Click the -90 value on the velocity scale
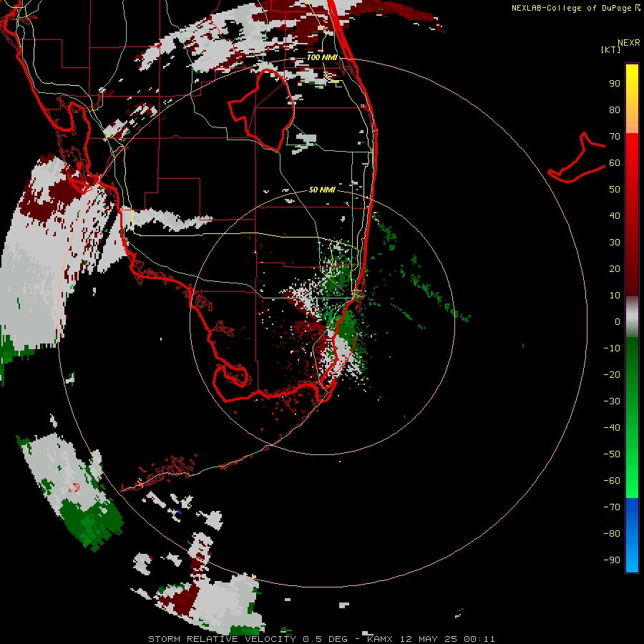The height and width of the screenshot is (644, 644). pyautogui.click(x=612, y=560)
